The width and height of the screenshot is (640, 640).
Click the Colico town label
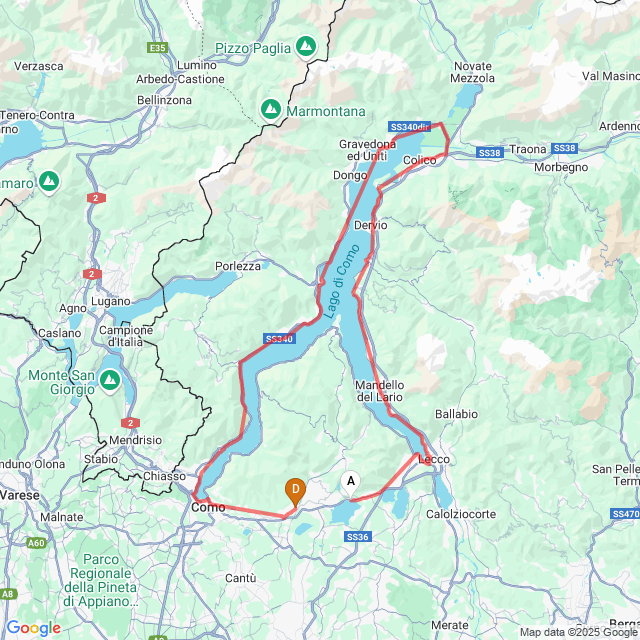420,160
